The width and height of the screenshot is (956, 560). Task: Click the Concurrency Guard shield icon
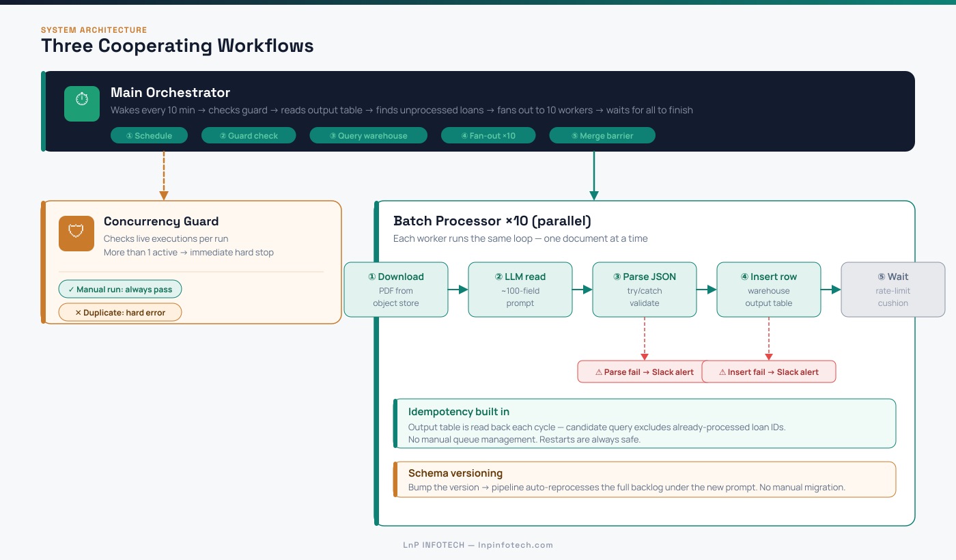pyautogui.click(x=76, y=234)
